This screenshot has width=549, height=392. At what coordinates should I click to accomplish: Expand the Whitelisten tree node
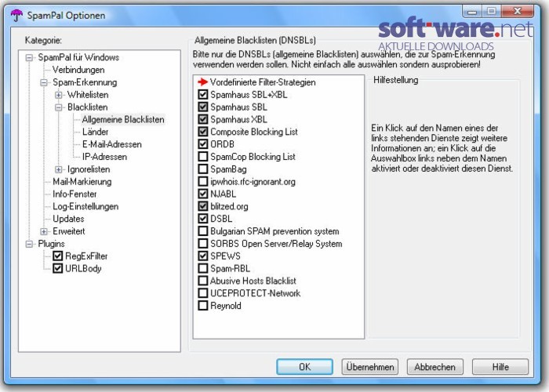(x=59, y=95)
